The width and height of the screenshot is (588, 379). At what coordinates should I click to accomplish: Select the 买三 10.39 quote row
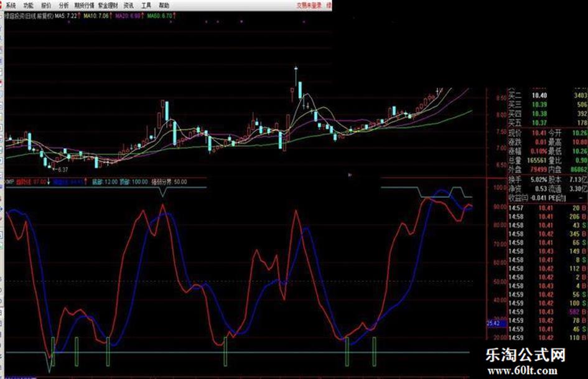click(x=548, y=105)
